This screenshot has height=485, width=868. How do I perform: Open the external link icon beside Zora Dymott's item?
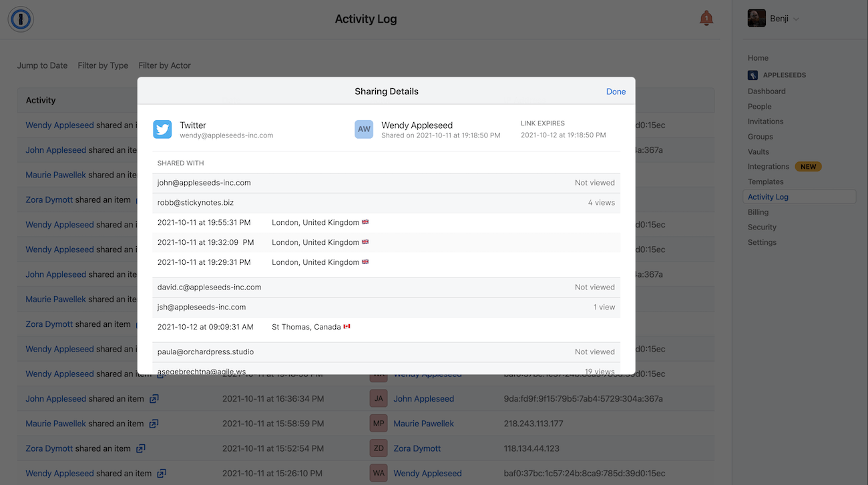coord(140,448)
